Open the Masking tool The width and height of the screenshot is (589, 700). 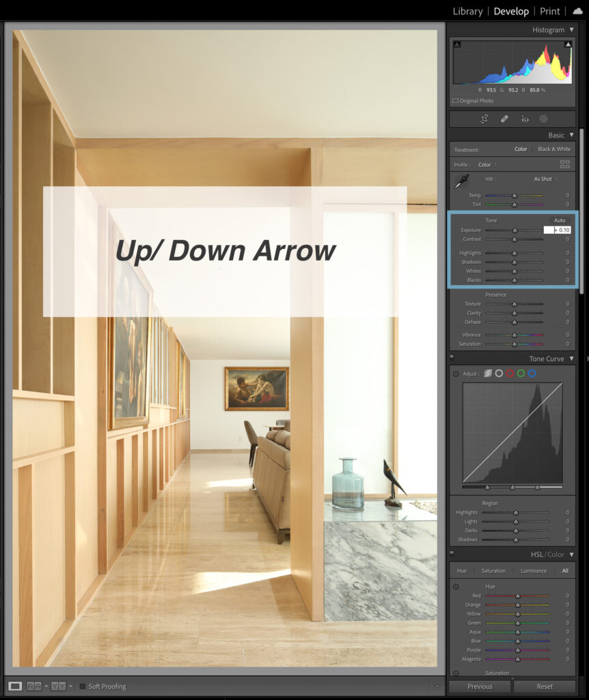[x=543, y=119]
